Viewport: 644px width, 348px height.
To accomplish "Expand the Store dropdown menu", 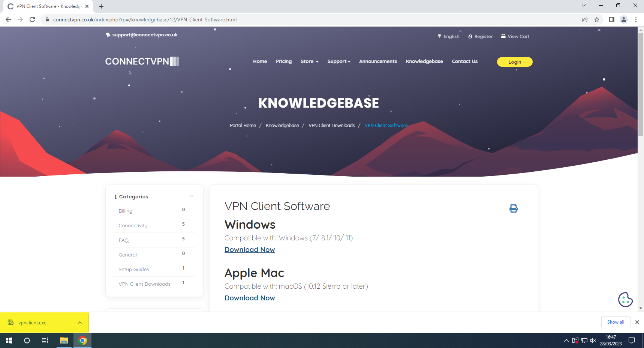I will pos(309,61).
